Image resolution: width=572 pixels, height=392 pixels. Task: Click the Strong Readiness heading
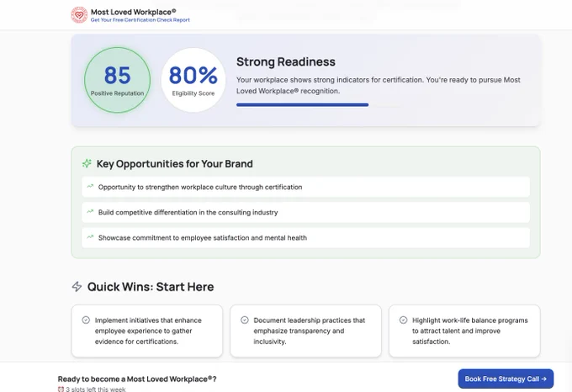[x=286, y=61]
